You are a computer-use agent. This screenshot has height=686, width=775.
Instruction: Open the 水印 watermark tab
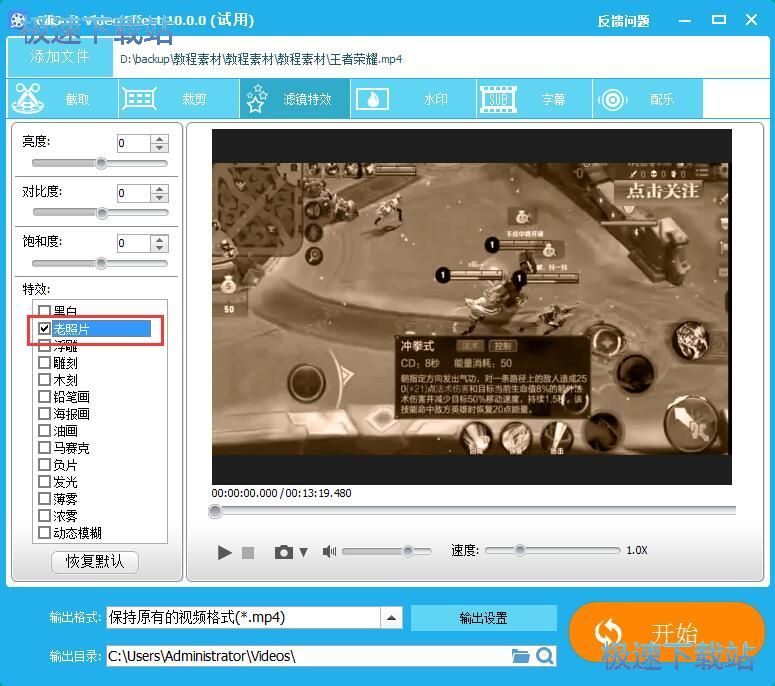coord(414,99)
